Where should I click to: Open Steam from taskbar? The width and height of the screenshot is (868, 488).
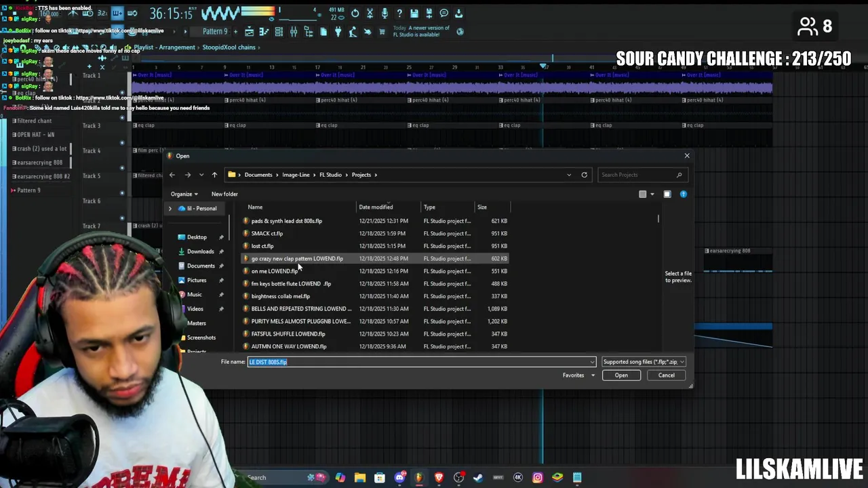(x=478, y=478)
